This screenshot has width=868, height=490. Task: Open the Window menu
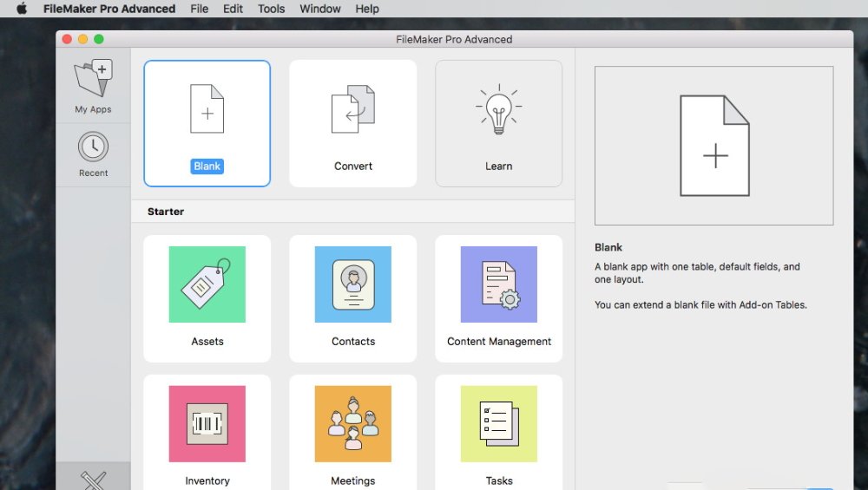(319, 9)
